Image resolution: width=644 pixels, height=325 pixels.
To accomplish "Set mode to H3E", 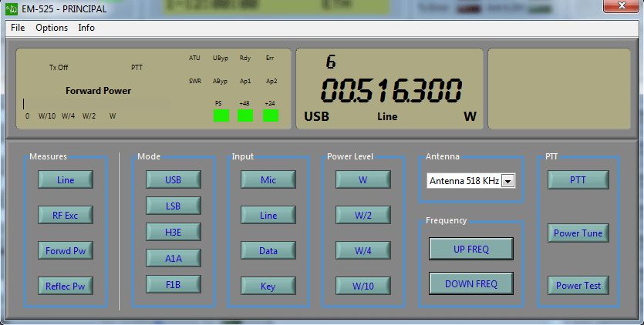I will (174, 233).
